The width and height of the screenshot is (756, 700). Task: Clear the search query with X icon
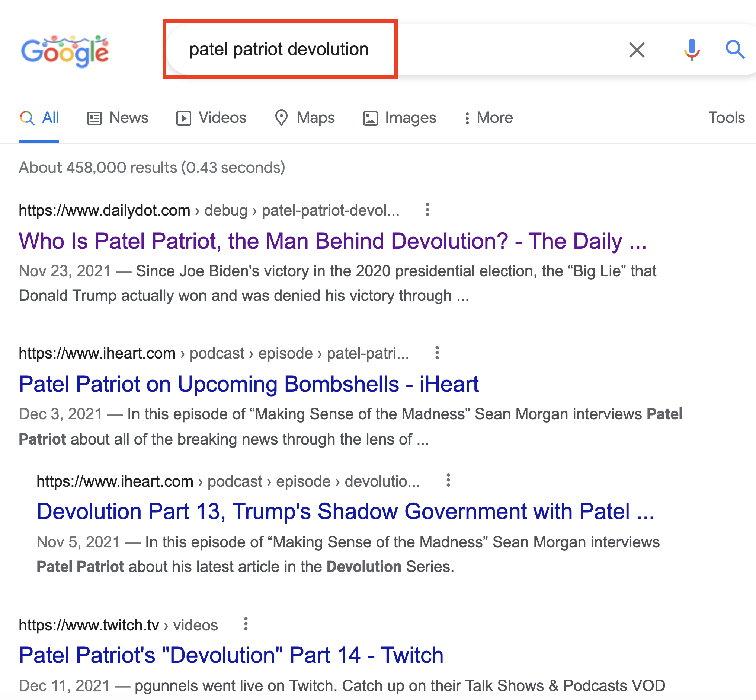coord(636,50)
